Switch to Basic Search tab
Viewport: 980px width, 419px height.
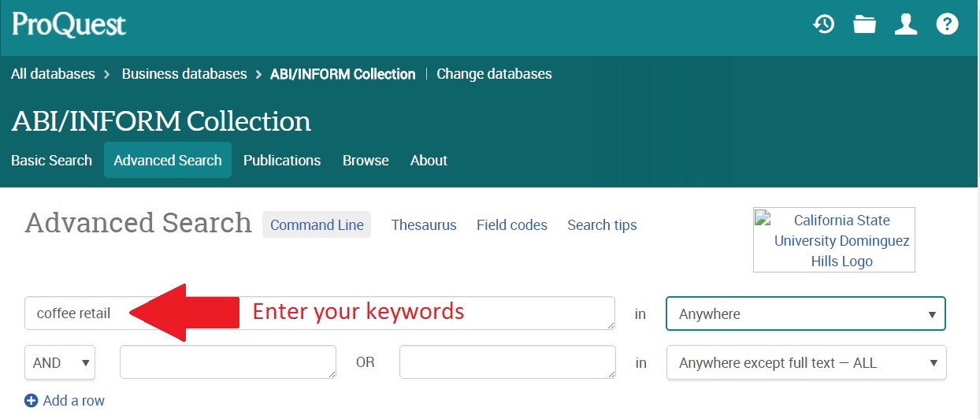51,160
